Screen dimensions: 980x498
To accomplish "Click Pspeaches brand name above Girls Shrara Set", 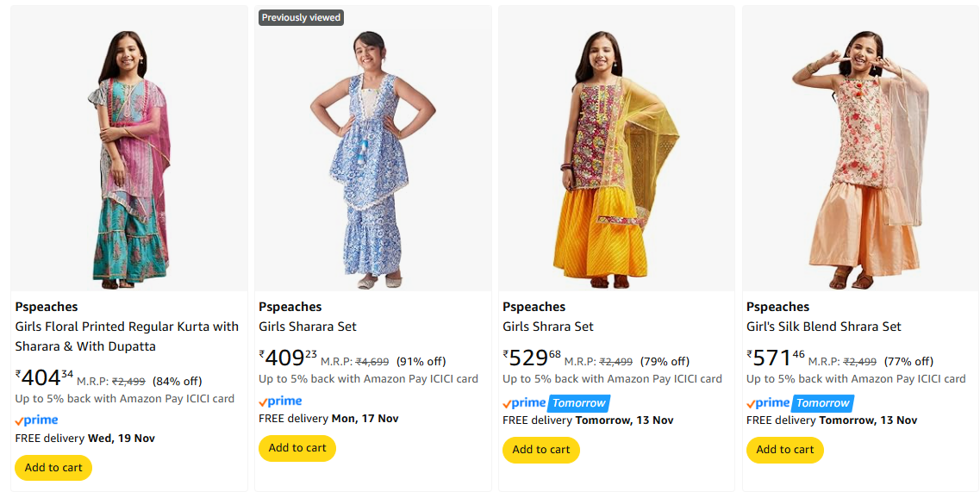I will click(x=534, y=307).
